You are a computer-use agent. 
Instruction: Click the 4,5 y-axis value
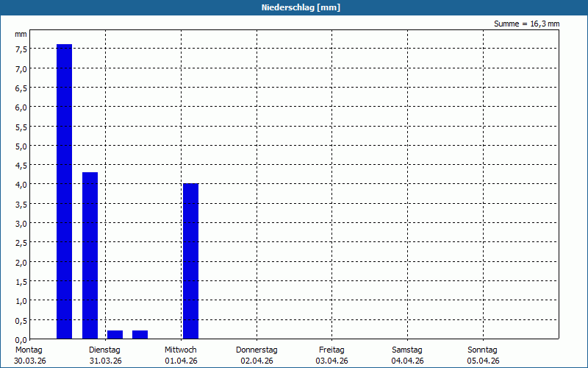21,166
